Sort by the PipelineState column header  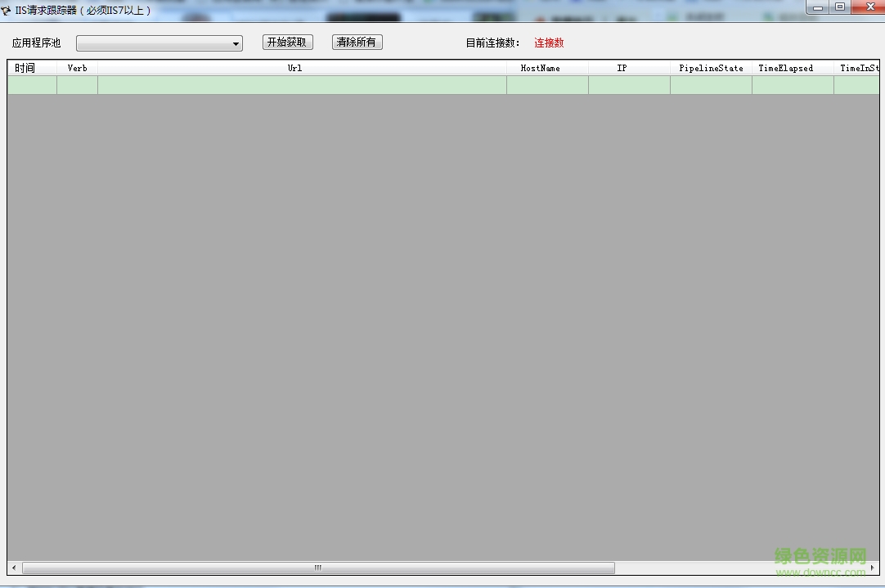[710, 68]
